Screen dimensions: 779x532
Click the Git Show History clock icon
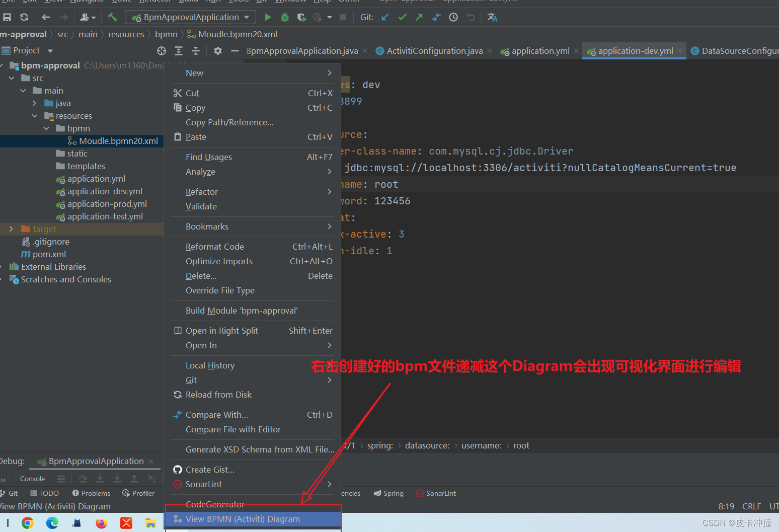tap(453, 17)
